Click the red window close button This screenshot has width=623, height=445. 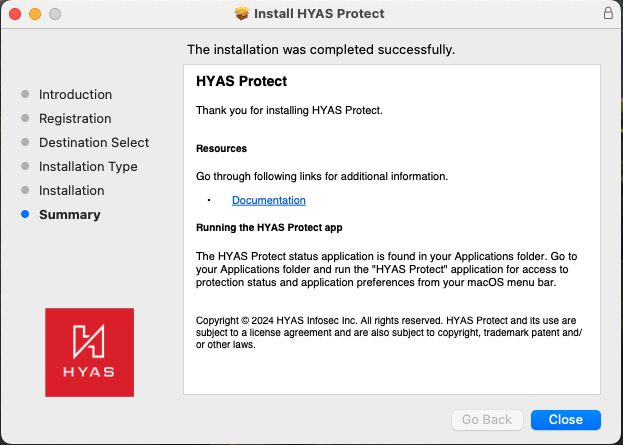pos(15,14)
